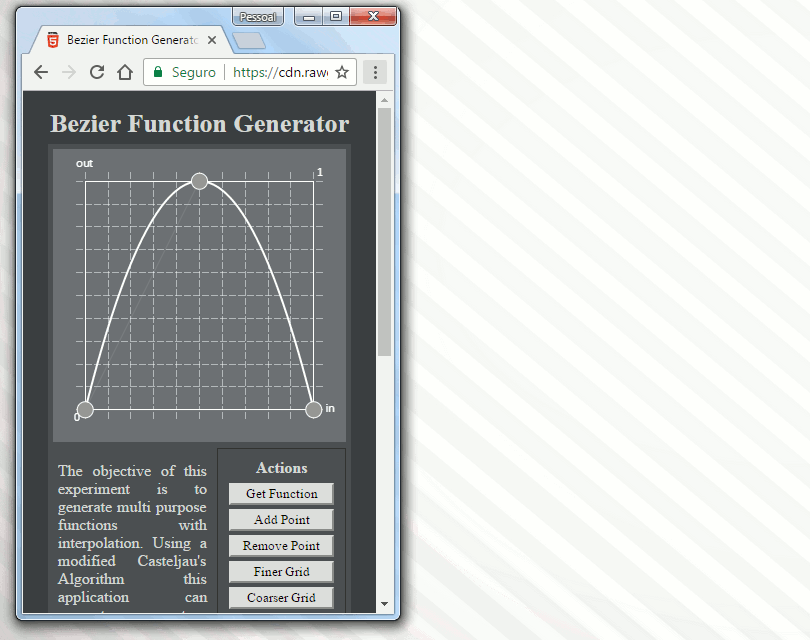810x640 pixels.
Task: Click the Get Function button
Action: 281,494
